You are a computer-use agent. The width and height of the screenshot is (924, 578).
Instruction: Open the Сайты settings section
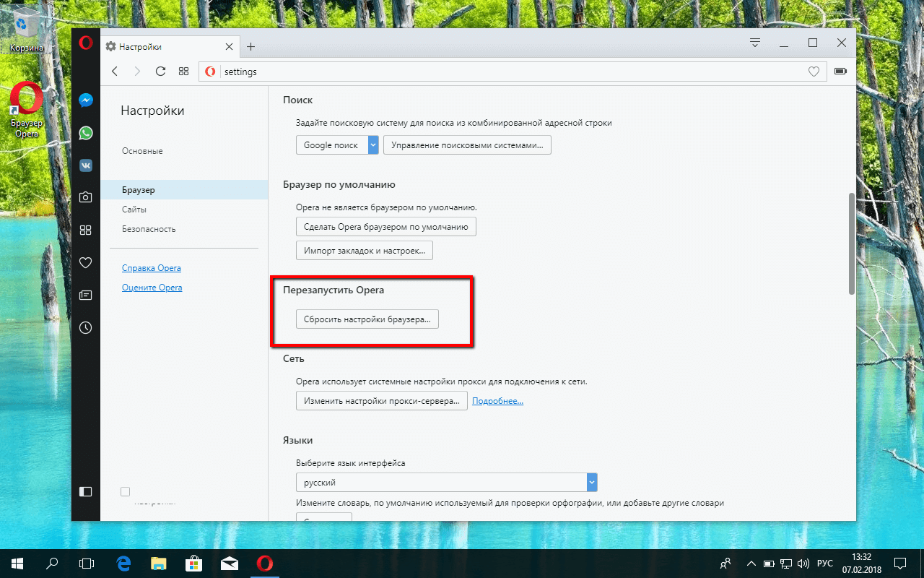pos(134,210)
